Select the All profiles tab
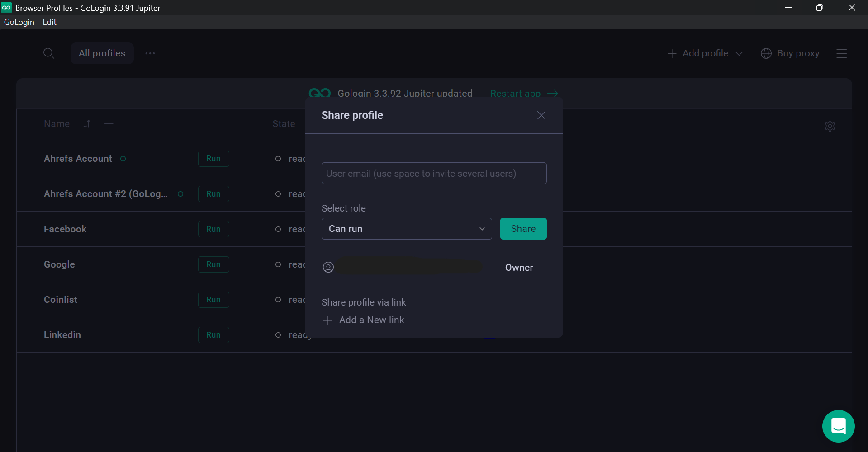Viewport: 868px width, 452px height. [102, 53]
